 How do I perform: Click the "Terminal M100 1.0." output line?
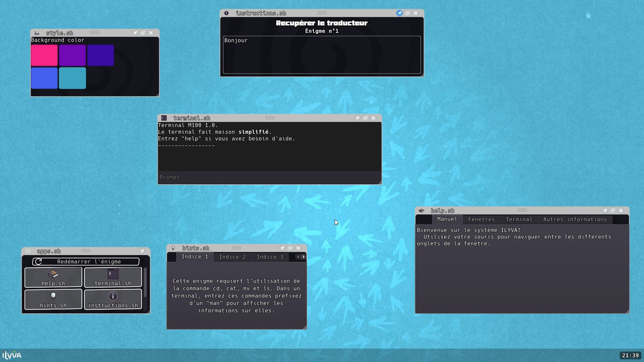pyautogui.click(x=188, y=125)
